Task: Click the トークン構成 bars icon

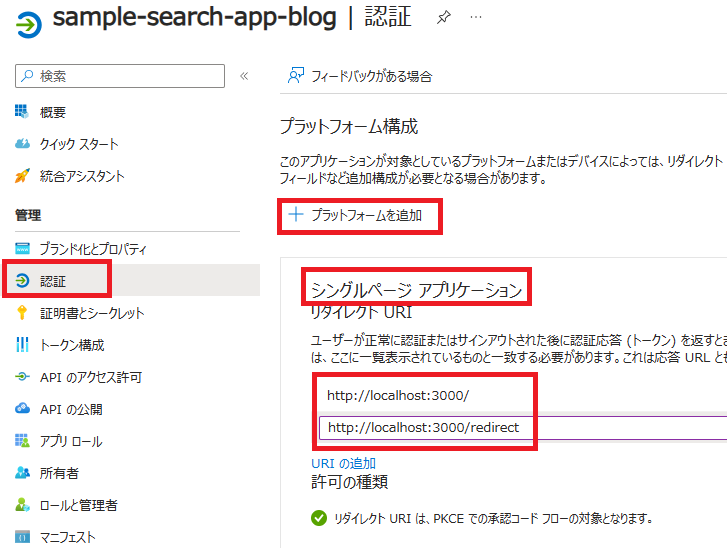Action: (x=22, y=344)
